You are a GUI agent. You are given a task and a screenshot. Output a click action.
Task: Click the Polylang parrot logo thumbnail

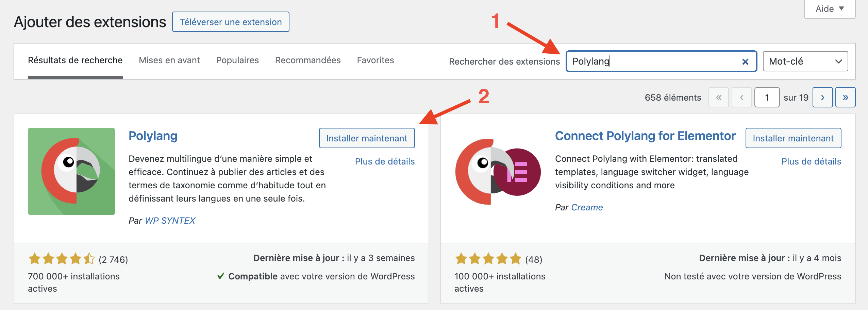coord(71,171)
